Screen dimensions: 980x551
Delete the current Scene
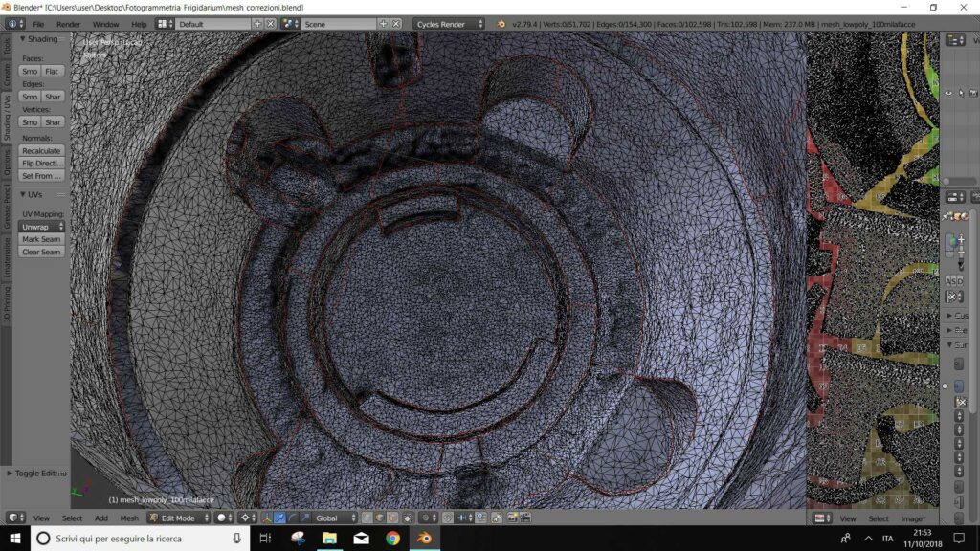[x=396, y=24]
